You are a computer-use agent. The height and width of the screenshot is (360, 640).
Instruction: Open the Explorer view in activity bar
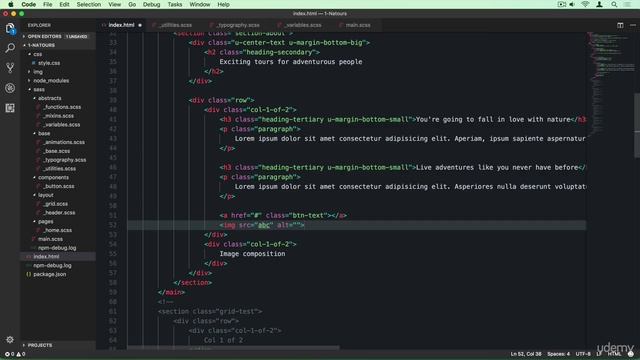tap(10, 29)
